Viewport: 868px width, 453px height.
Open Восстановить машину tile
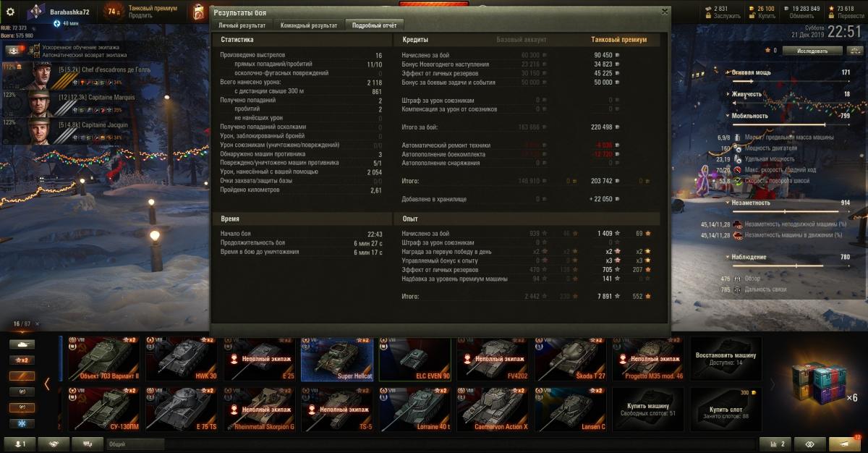click(726, 359)
